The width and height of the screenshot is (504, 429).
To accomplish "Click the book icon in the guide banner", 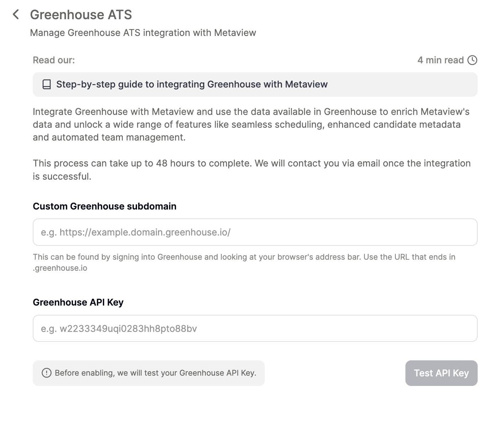I will pos(47,84).
